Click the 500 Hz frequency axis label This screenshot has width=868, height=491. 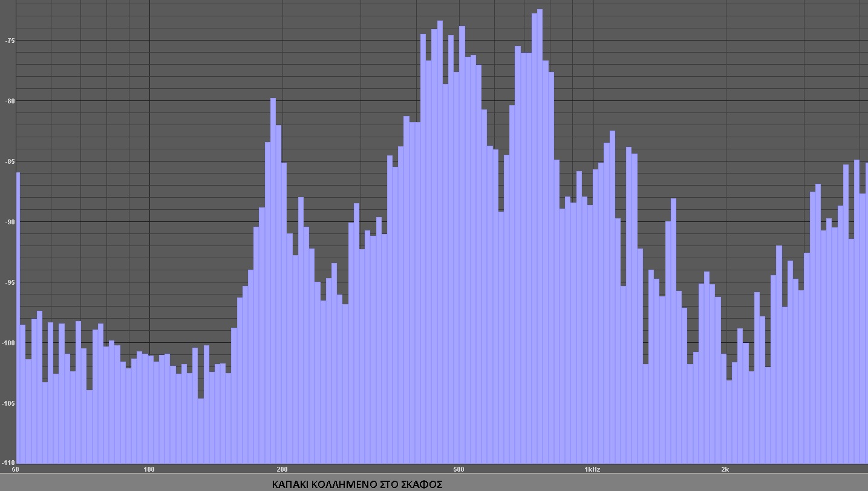coord(458,469)
